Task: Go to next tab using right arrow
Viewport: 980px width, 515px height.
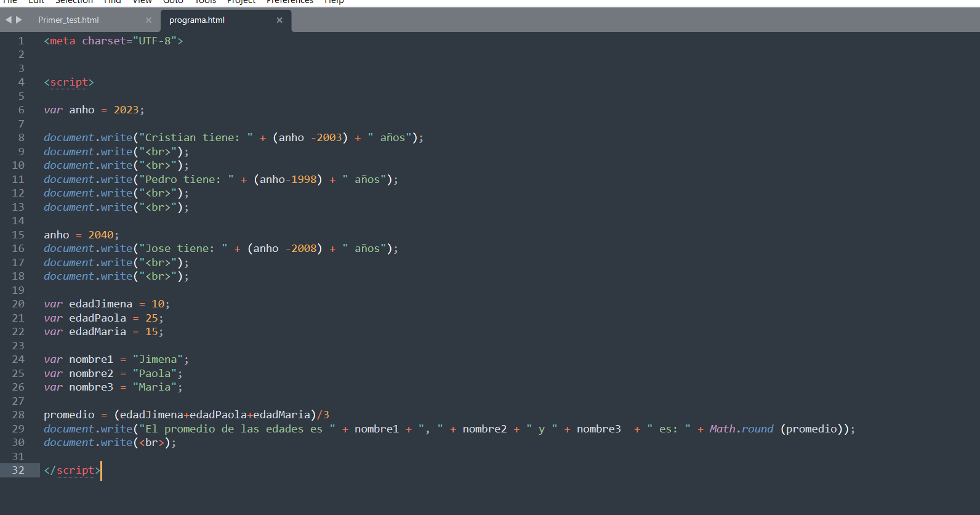Action: (x=19, y=20)
